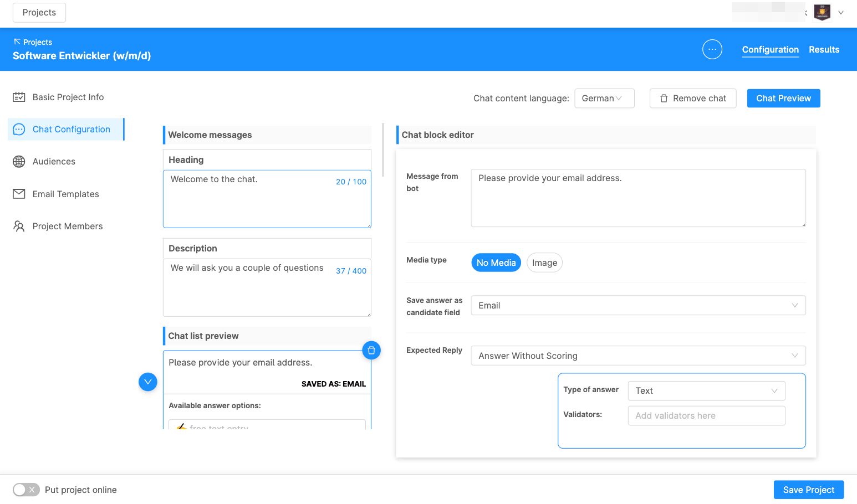Select Image media type option
The height and width of the screenshot is (504, 857).
coord(544,263)
